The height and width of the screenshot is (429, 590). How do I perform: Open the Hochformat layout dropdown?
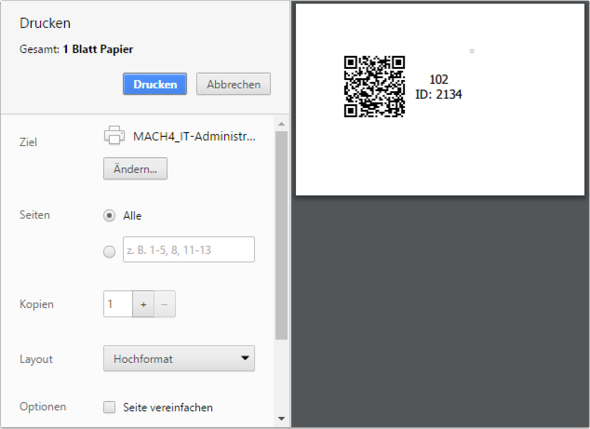tap(179, 359)
